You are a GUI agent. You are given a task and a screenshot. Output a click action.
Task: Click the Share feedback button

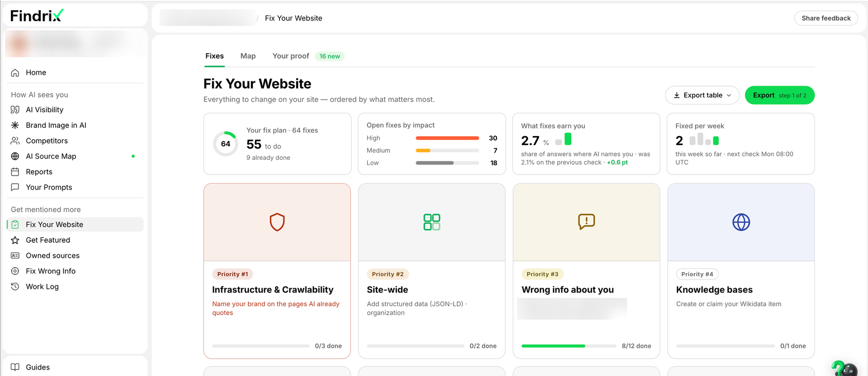pos(826,18)
